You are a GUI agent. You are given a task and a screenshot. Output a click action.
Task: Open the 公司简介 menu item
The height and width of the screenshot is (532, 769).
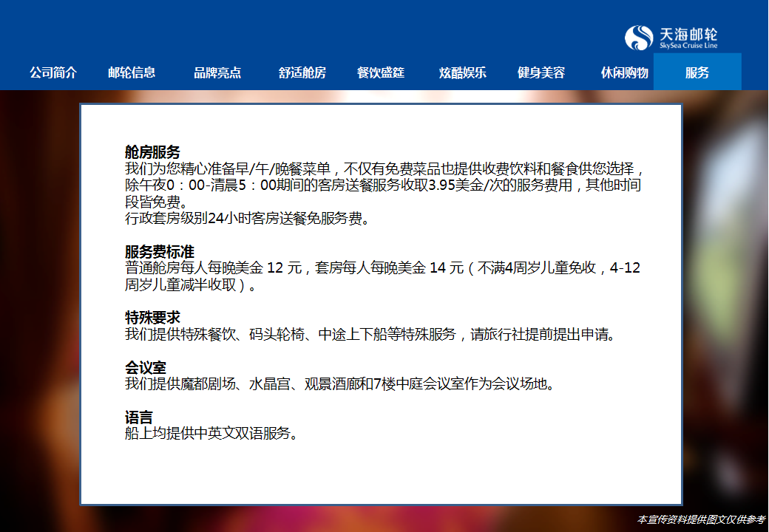(53, 73)
